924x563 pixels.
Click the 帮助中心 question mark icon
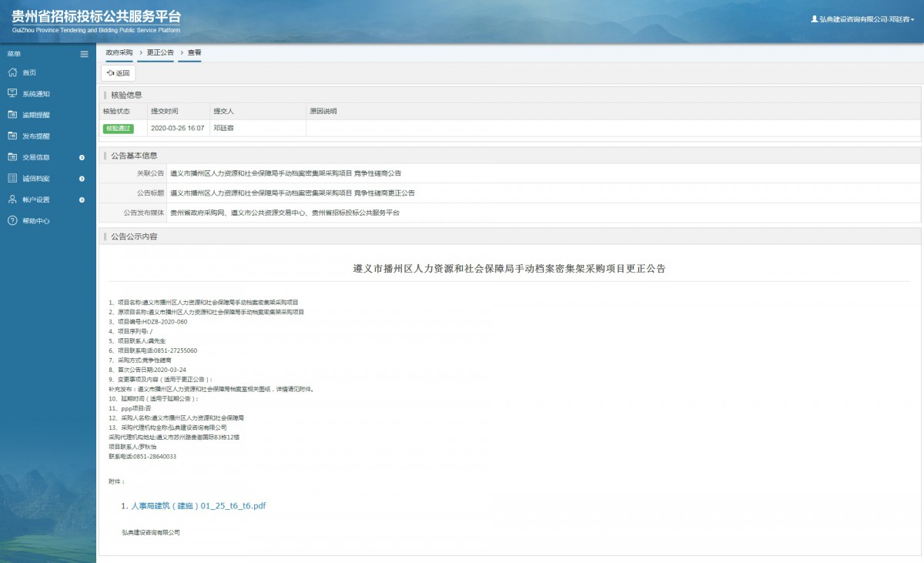(12, 220)
